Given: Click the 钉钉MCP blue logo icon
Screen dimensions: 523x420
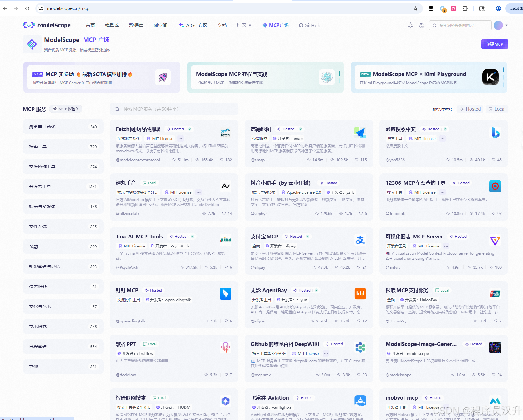Looking at the screenshot, I should tap(225, 294).
